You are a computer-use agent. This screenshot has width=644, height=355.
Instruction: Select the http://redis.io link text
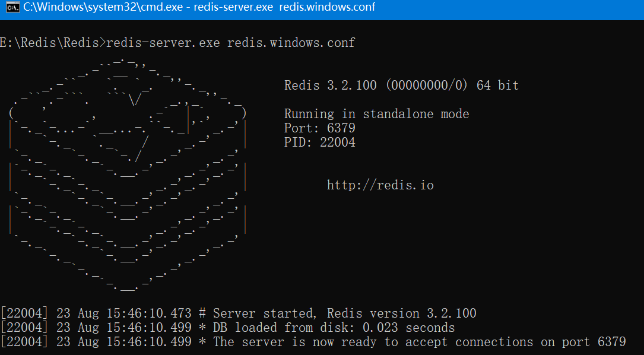click(x=380, y=185)
